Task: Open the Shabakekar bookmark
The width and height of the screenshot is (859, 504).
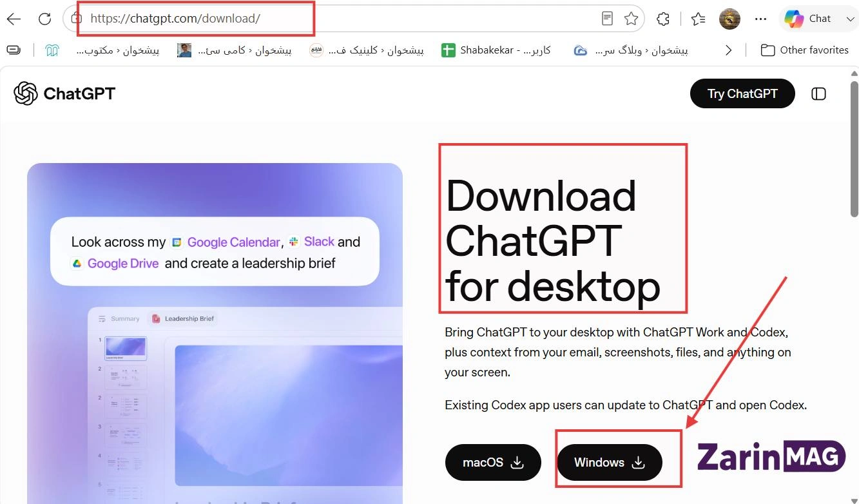Action: [x=496, y=50]
